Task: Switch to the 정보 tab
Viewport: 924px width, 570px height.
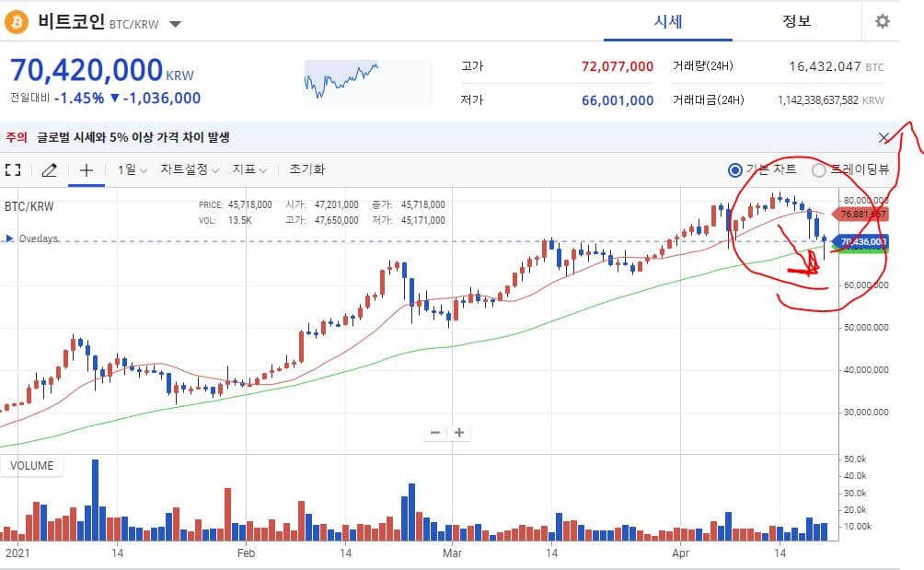Action: tap(796, 21)
